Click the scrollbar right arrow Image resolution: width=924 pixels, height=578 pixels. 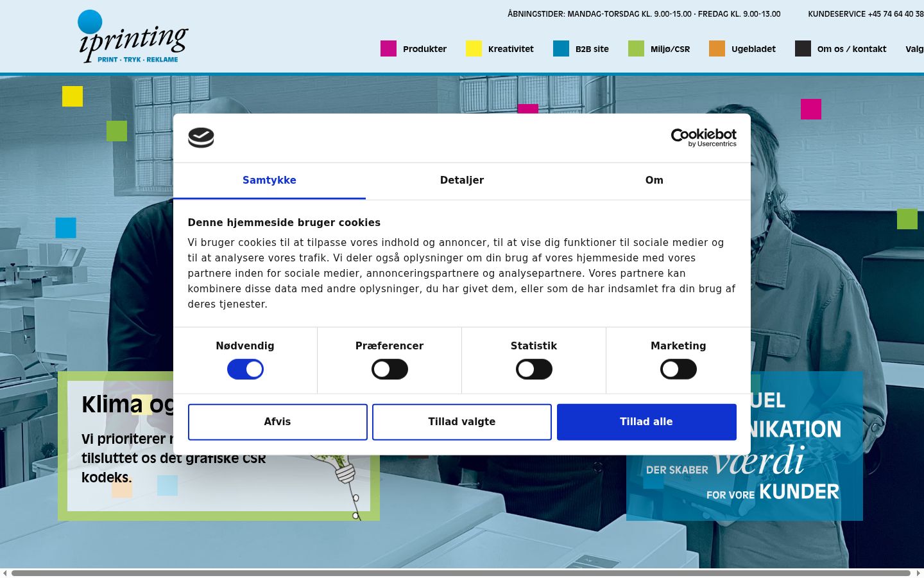pos(918,573)
